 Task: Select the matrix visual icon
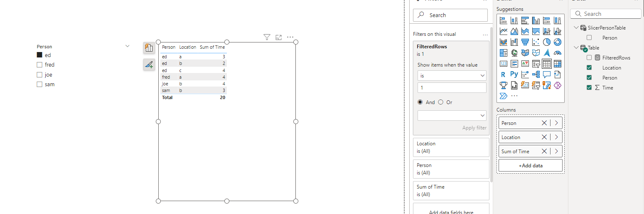pos(558,63)
